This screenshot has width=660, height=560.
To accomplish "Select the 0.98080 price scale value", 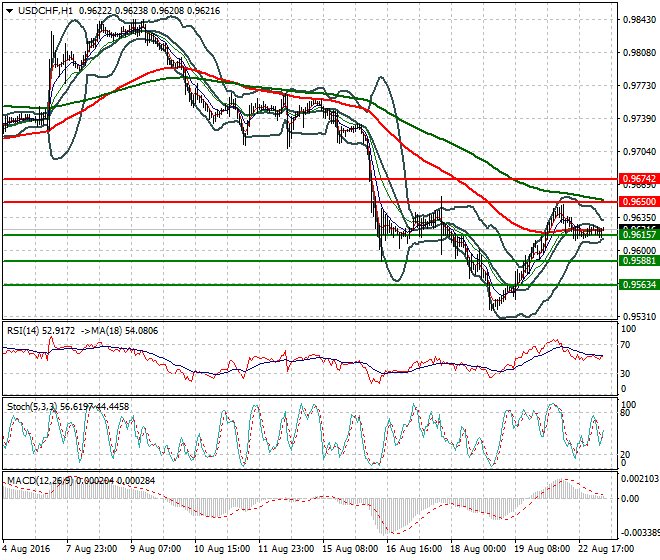I will pyautogui.click(x=639, y=53).
